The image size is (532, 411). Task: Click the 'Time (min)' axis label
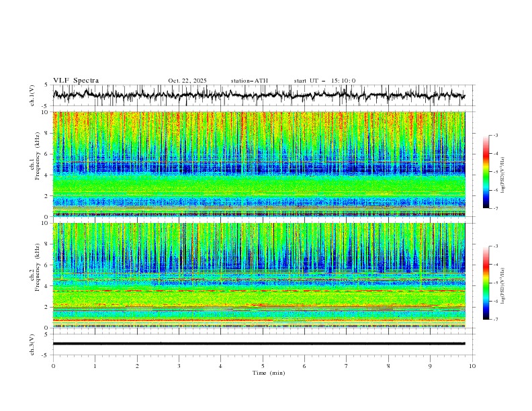269,373
